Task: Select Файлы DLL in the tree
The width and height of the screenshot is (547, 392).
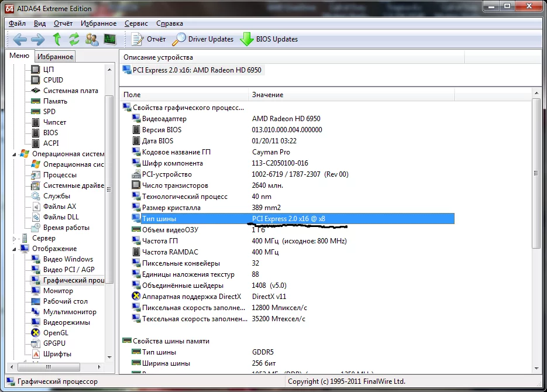Action: coord(55,217)
